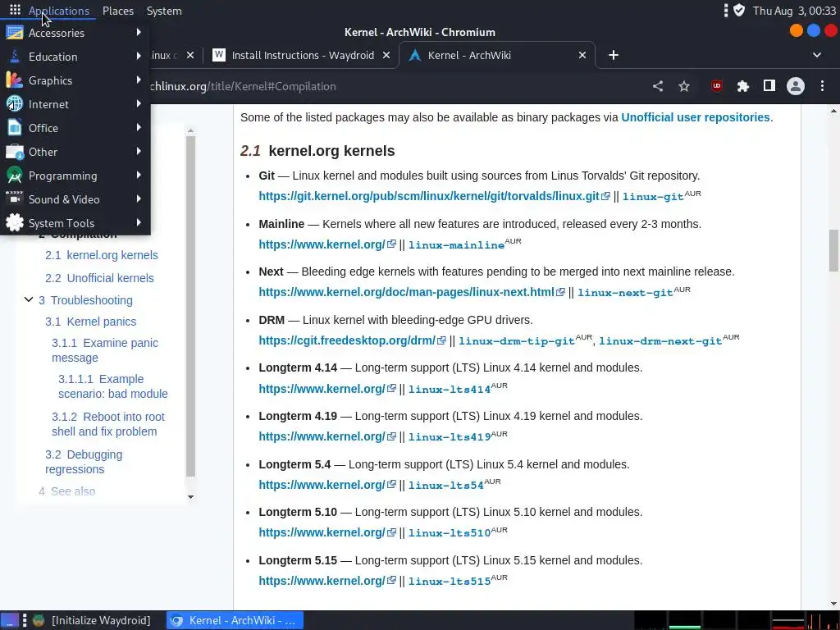Screen dimensions: 840x630
Task: Go to 2.2 Unofficial kernels in contents
Action: click(99, 278)
